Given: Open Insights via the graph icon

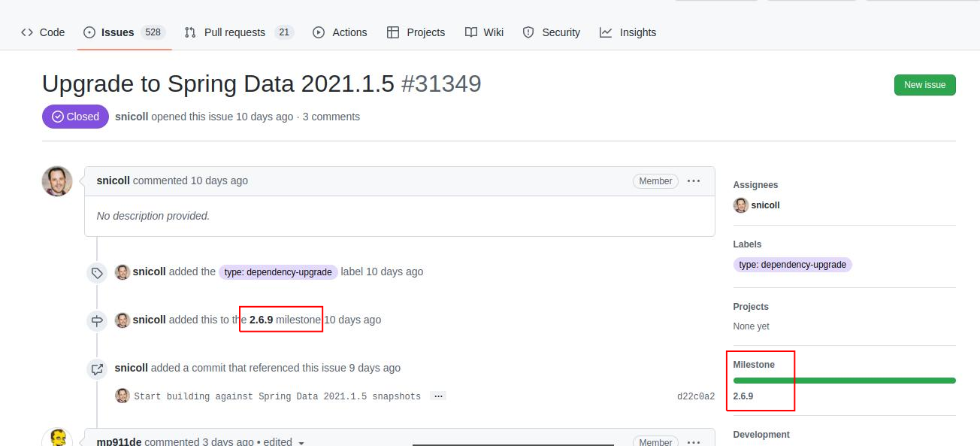Looking at the screenshot, I should coord(605,32).
